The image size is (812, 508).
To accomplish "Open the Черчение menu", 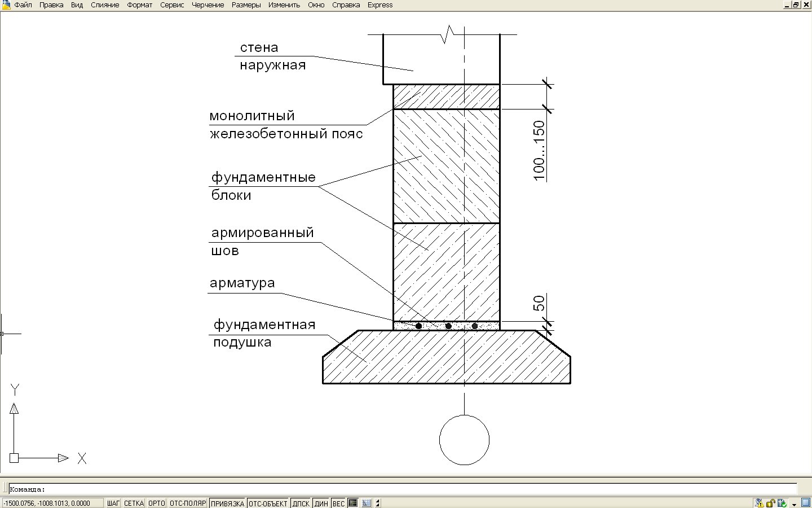I will pos(208,5).
